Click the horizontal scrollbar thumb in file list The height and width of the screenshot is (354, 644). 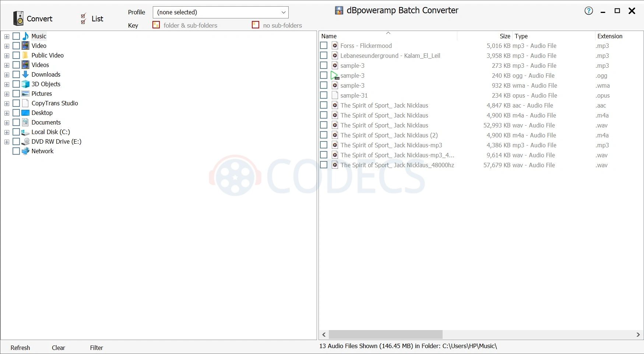click(386, 334)
